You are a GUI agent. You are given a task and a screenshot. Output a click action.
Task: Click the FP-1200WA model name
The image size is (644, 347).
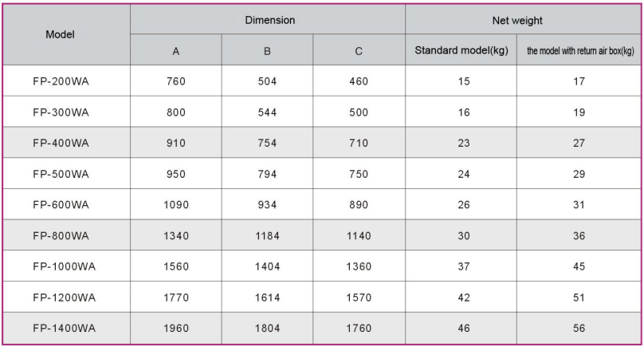65,297
